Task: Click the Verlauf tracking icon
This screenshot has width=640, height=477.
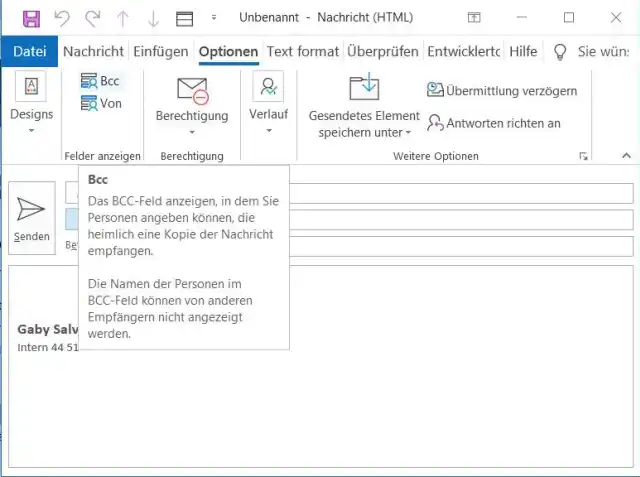Action: (268, 86)
